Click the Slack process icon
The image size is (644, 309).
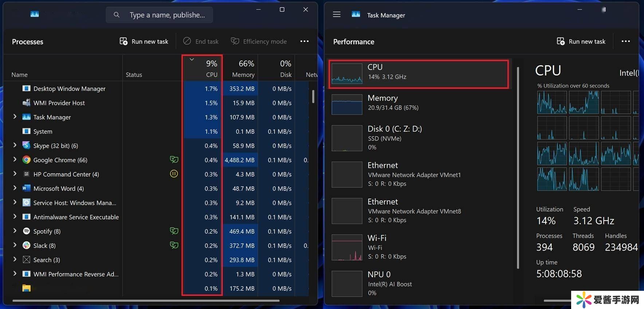[26, 246]
